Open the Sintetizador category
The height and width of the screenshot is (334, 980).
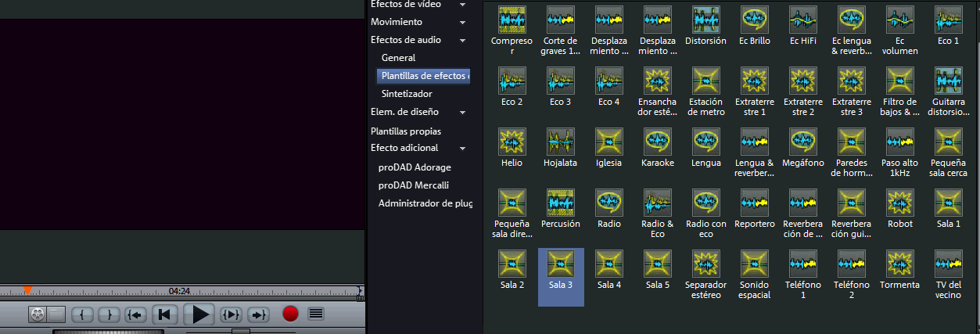pos(407,94)
